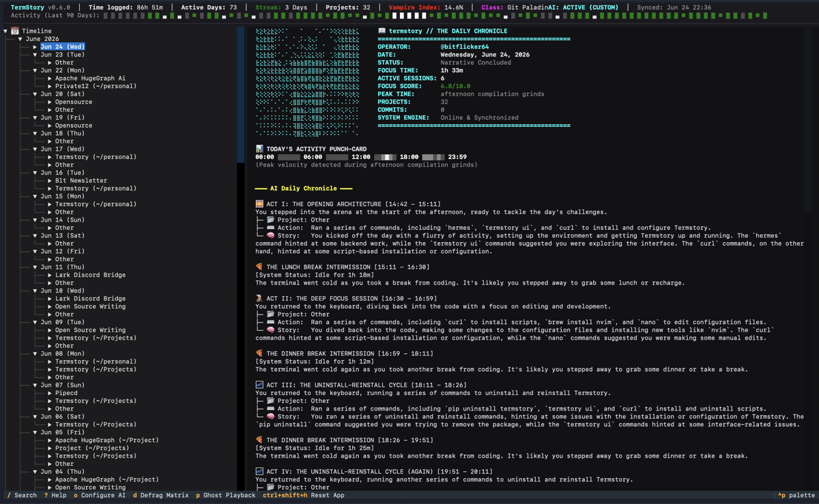The height and width of the screenshot is (504, 819).
Task: Click the calendar icon beside Timeline
Action: pos(15,31)
